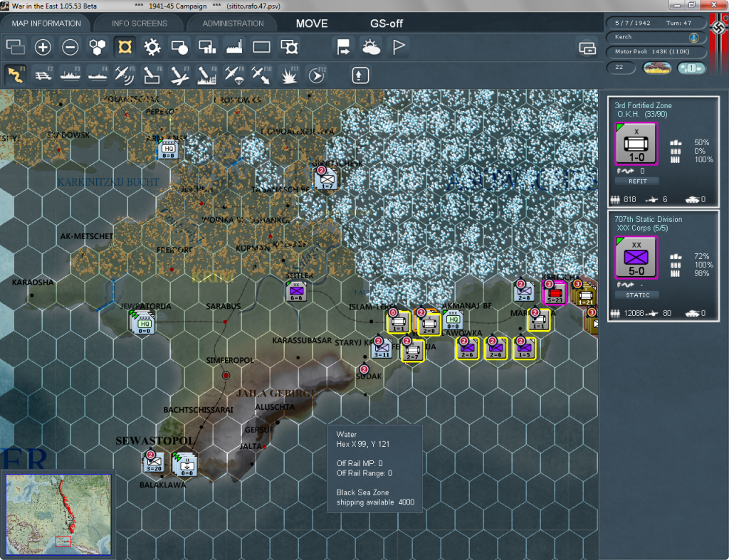Image resolution: width=729 pixels, height=560 pixels.
Task: Select the F3 Naval transport ship icon
Action: [70, 75]
